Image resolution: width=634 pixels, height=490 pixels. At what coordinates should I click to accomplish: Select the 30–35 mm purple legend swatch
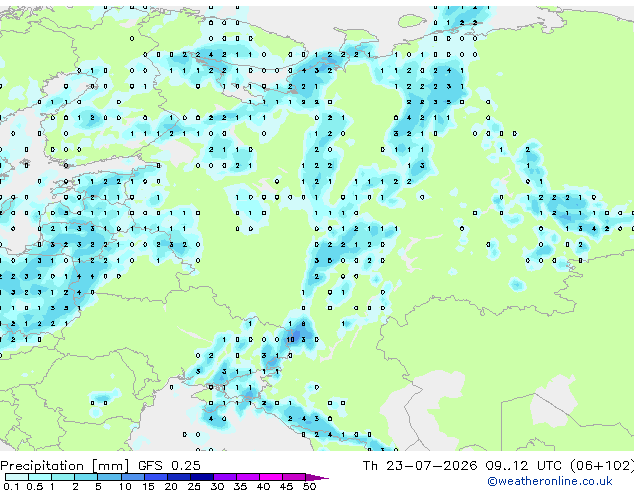pos(225,477)
